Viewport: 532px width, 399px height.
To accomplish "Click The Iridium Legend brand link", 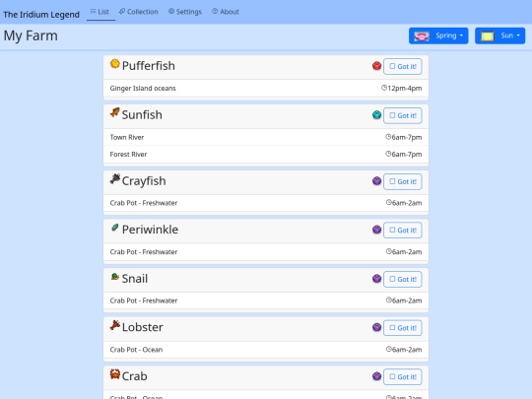I will coord(41,15).
